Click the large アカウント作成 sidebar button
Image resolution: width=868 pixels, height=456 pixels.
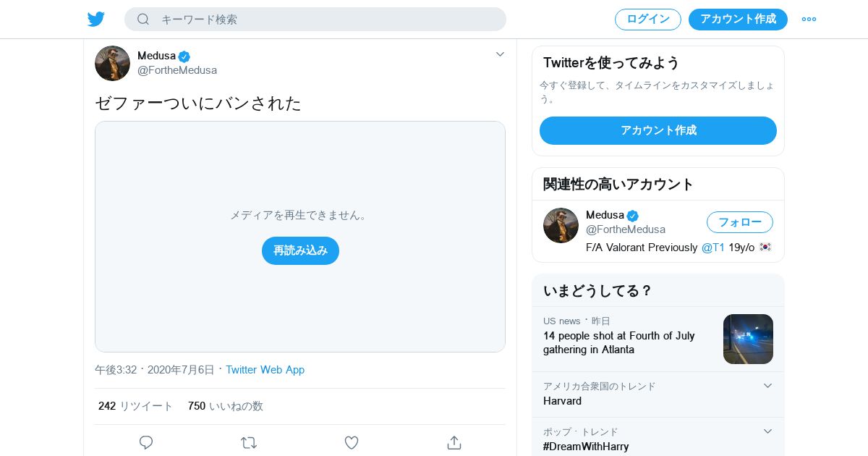point(658,130)
